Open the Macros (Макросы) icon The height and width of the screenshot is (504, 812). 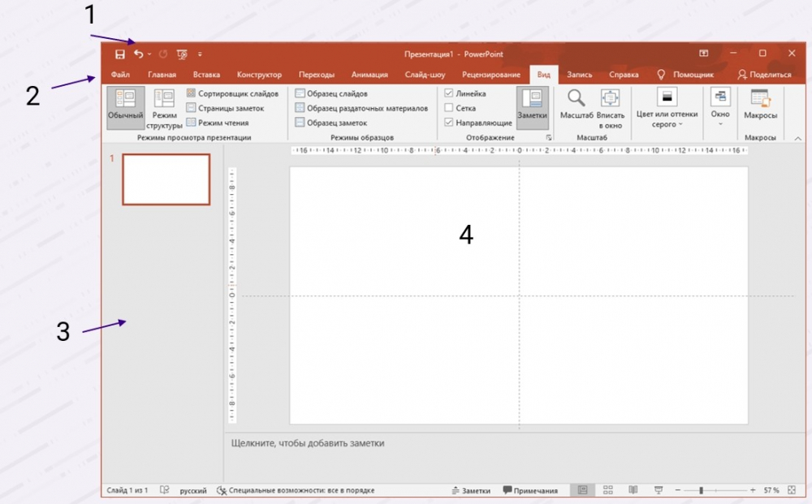760,107
